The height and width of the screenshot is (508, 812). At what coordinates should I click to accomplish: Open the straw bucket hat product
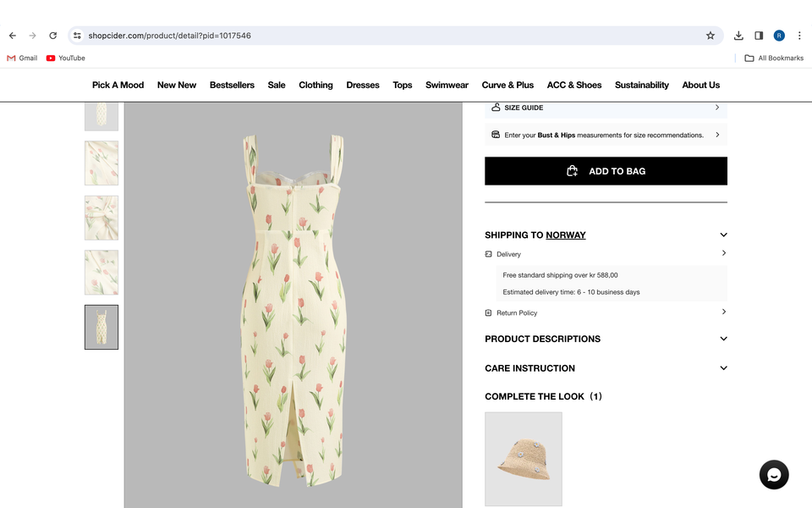(x=524, y=459)
